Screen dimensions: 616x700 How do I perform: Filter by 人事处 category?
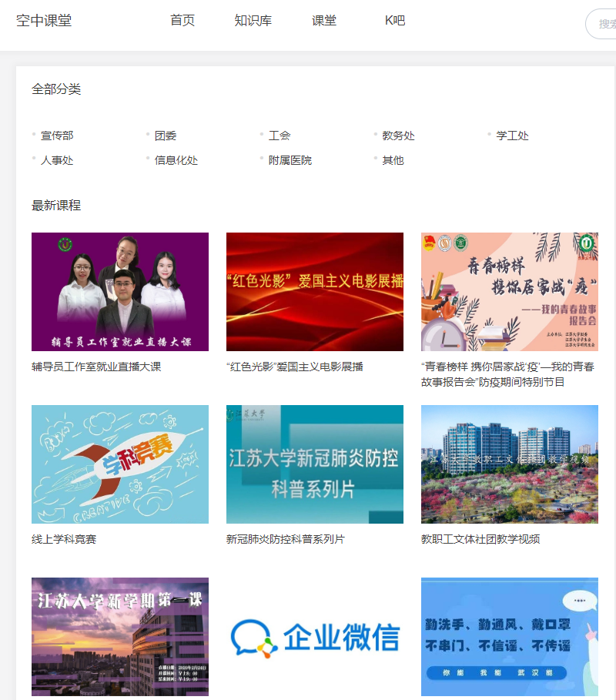coord(57,160)
